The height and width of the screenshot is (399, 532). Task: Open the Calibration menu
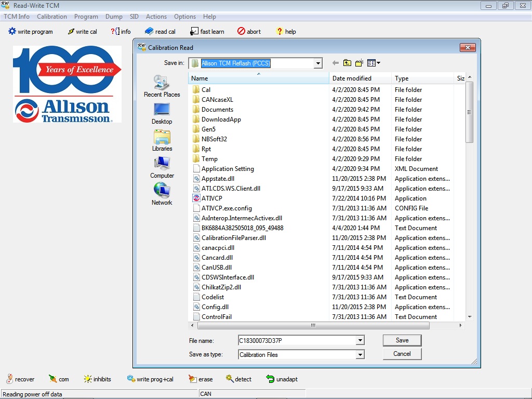tap(52, 16)
